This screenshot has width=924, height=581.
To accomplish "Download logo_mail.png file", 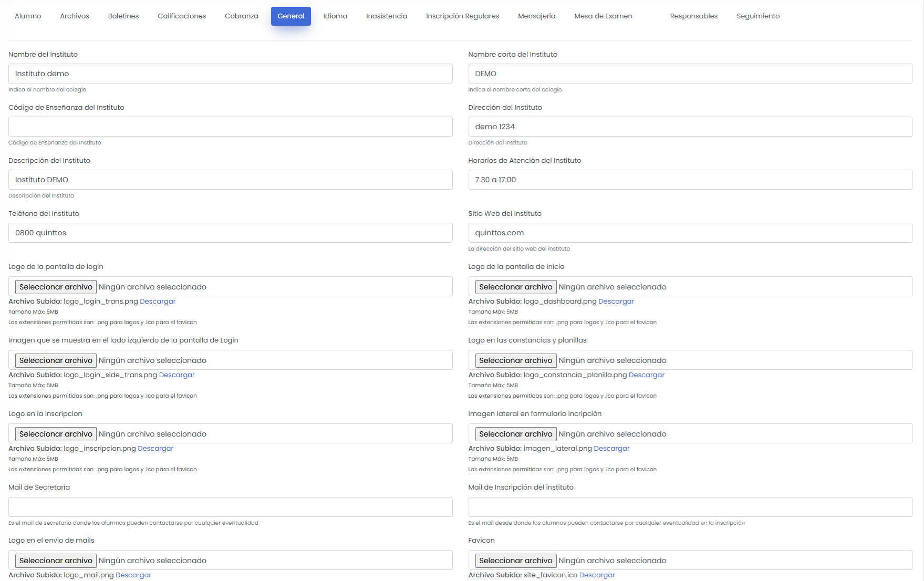I will pos(133,575).
